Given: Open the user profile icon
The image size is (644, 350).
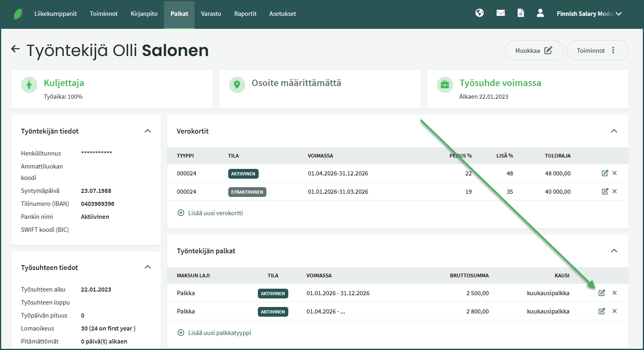Looking at the screenshot, I should [540, 13].
